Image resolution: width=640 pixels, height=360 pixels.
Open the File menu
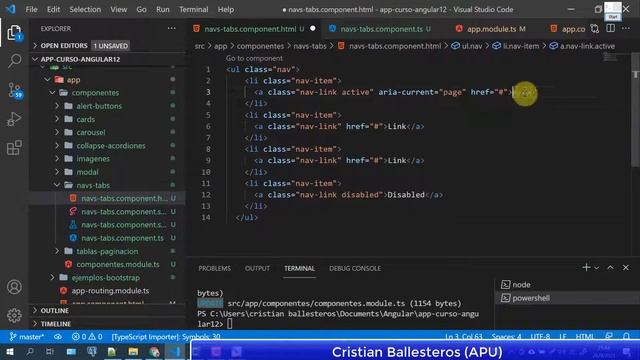pyautogui.click(x=31, y=9)
